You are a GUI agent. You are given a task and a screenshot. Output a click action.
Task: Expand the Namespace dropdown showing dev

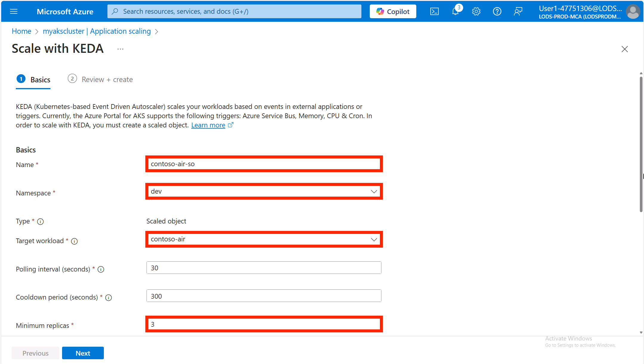click(264, 191)
